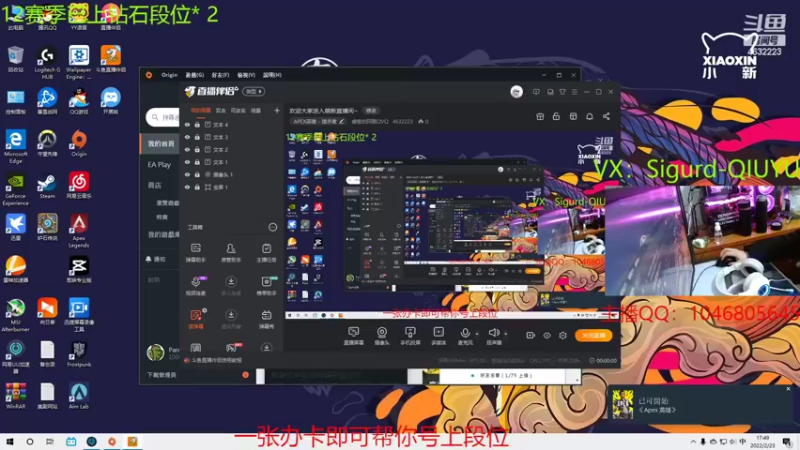Screen dimensions: 800x450
Task: Click the Origin search box
Action: click(x=163, y=117)
